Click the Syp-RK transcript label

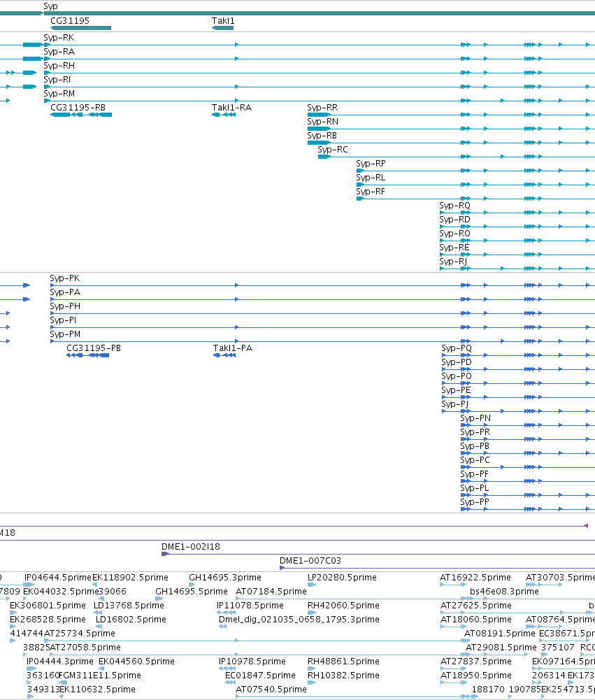pos(59,38)
